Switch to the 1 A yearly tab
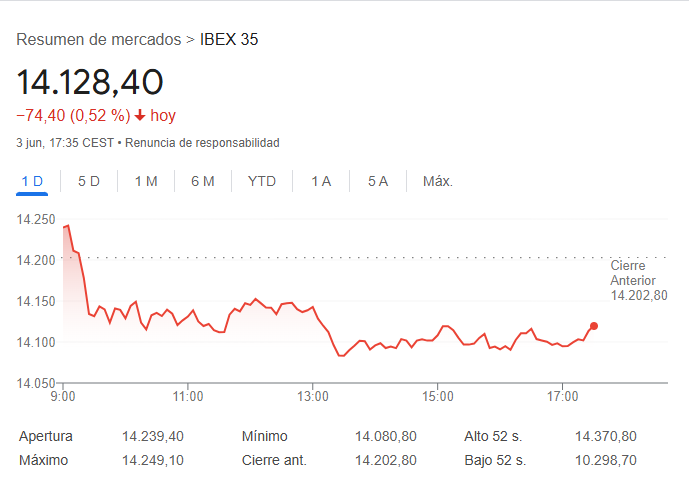Screen dimensions: 689x487 click(x=321, y=181)
